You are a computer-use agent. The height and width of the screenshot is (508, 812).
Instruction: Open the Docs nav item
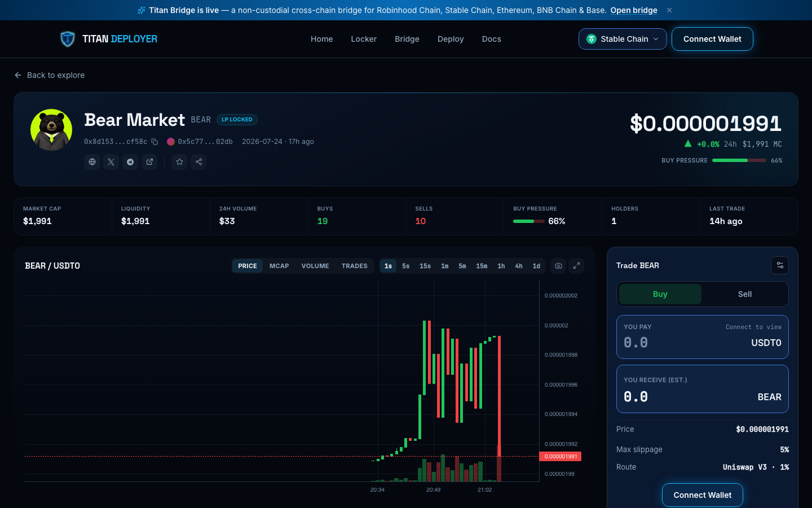coord(491,39)
